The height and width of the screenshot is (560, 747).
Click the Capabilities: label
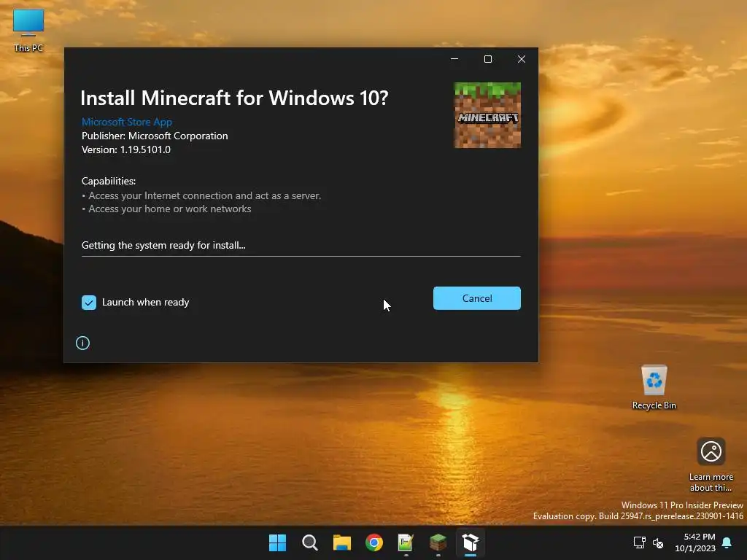[109, 181]
